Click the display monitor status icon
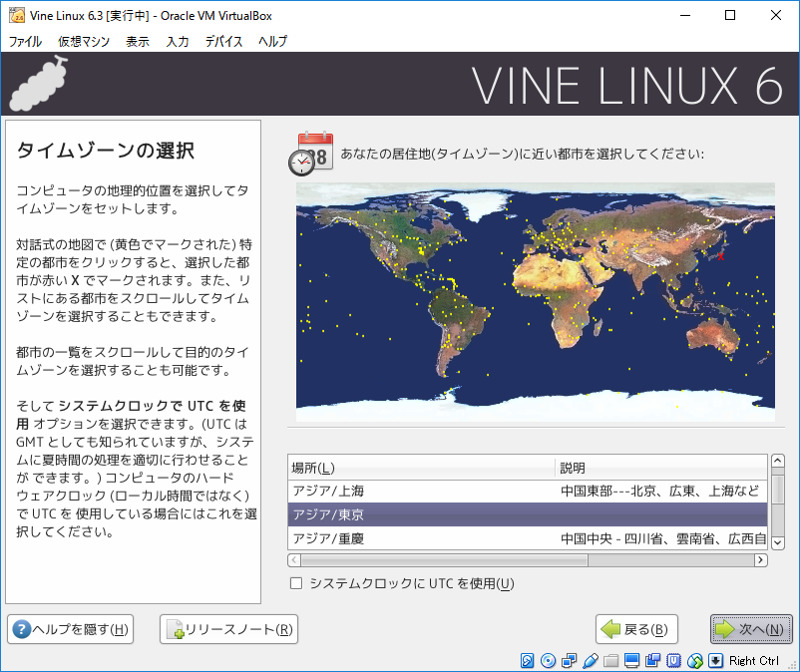 pos(631,661)
